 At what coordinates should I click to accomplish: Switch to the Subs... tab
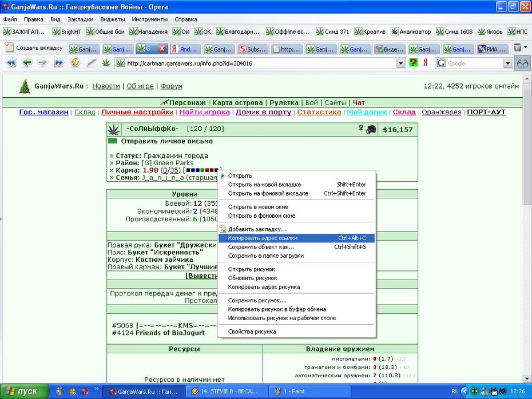[x=252, y=49]
